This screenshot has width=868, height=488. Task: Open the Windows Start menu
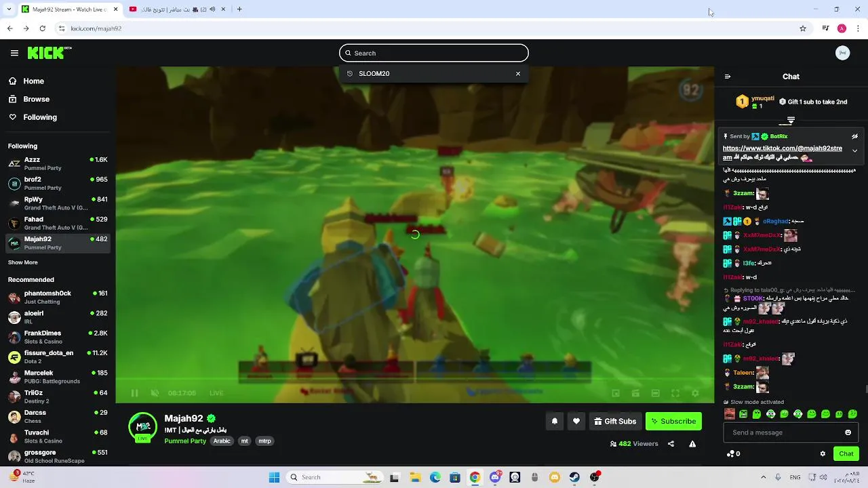275,477
